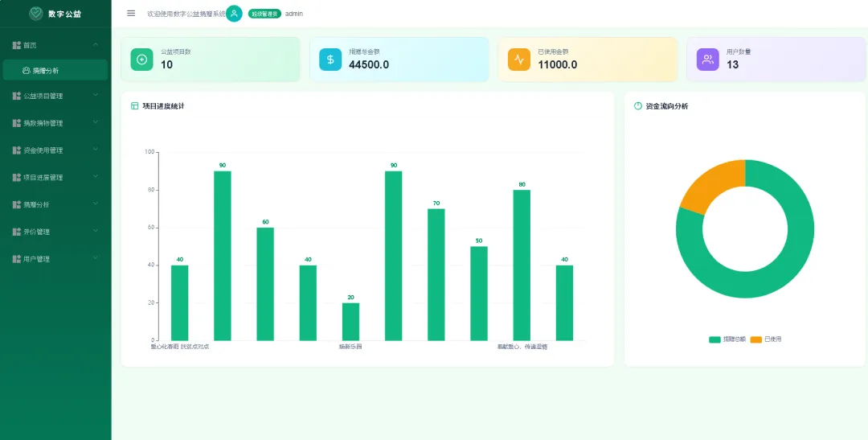Click the icon next to 用户管理
The height and width of the screenshot is (440, 868).
tap(17, 259)
